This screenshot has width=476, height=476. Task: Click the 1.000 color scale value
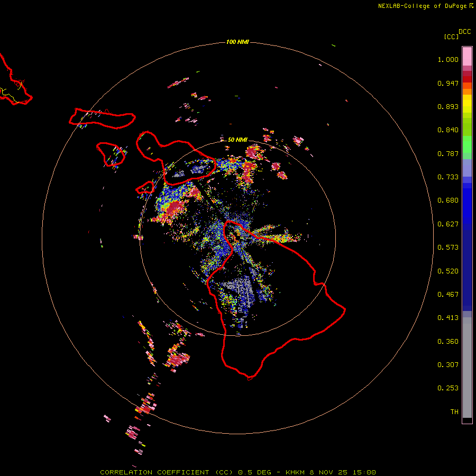448,59
